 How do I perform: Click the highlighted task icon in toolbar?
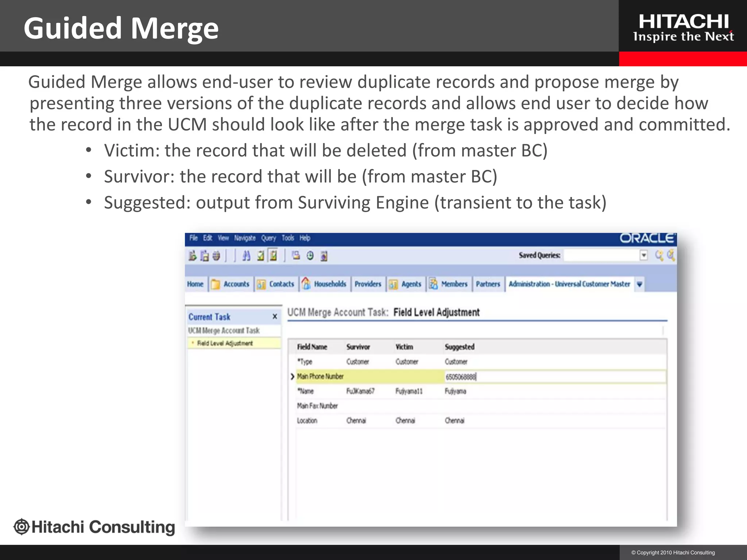(273, 256)
